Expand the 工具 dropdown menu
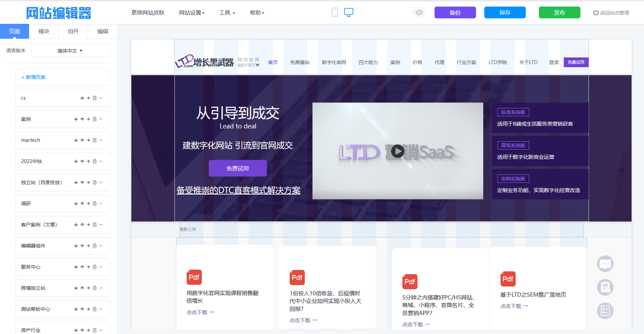644x334 pixels. [227, 13]
